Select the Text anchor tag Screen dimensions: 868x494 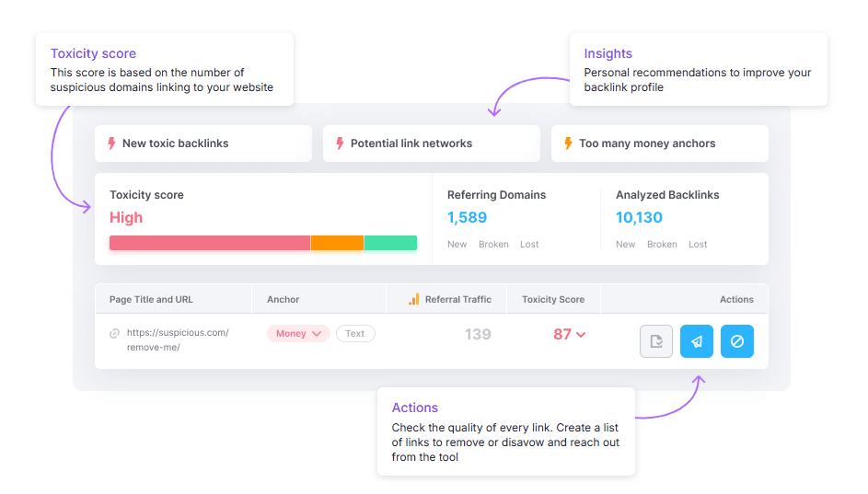[355, 334]
